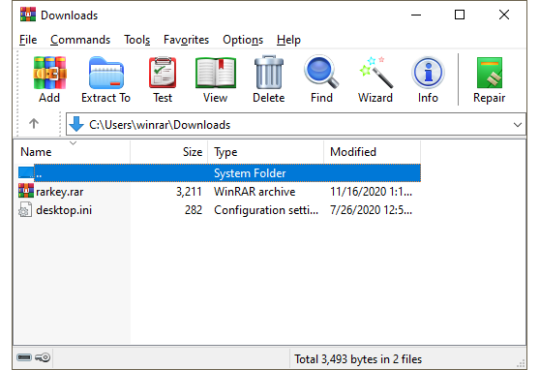Click the 7/26/2020 modified date

[x=371, y=210]
